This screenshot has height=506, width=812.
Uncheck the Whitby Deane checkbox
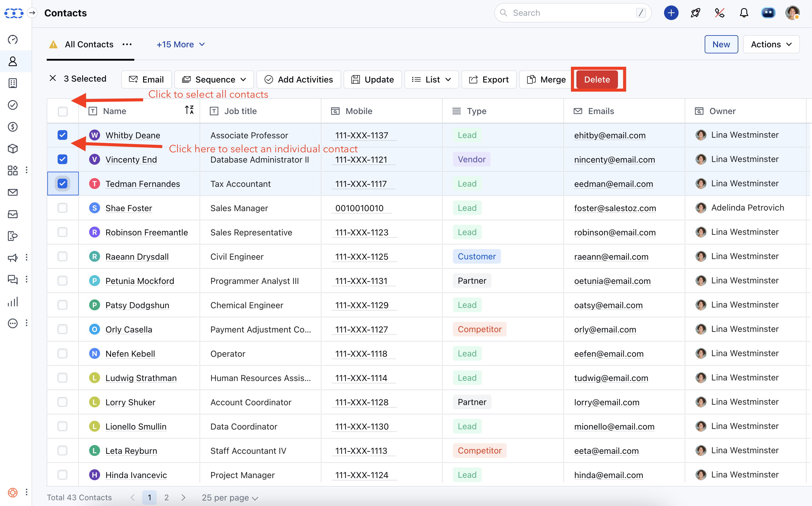(62, 135)
